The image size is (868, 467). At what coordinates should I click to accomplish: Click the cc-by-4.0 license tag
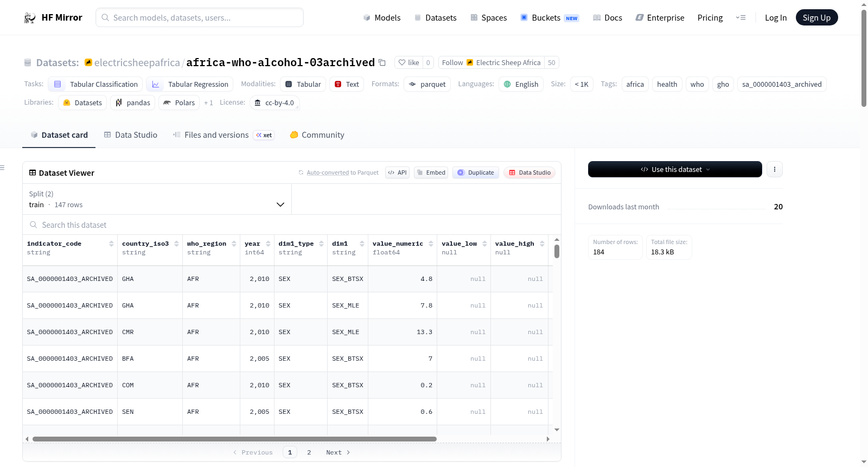pyautogui.click(x=275, y=103)
